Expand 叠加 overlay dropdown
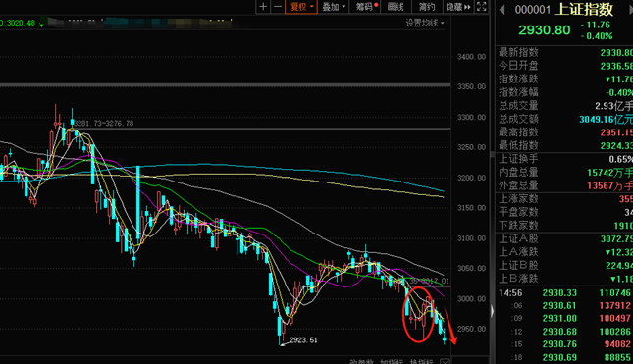This screenshot has width=633, height=364. [x=334, y=7]
